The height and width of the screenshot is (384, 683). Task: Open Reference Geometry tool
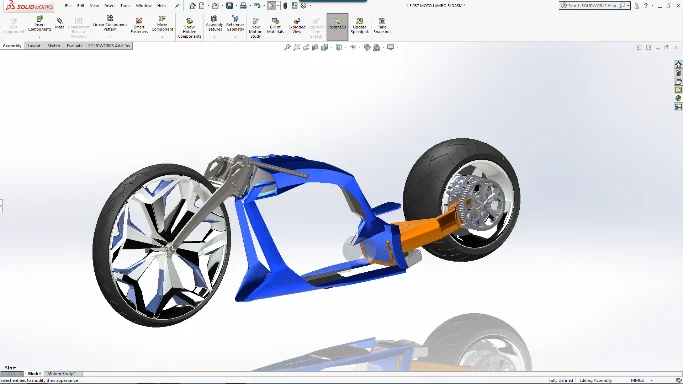235,24
